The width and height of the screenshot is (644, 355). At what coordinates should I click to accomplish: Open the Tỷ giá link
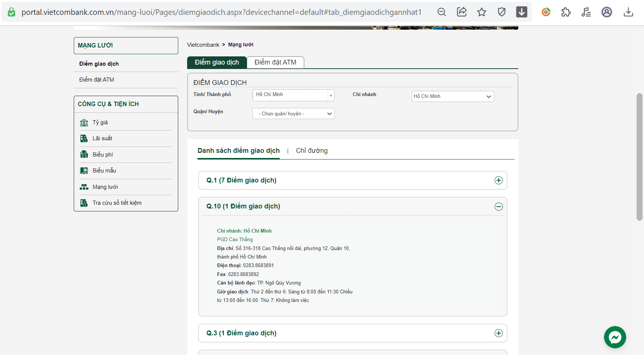[x=100, y=122]
